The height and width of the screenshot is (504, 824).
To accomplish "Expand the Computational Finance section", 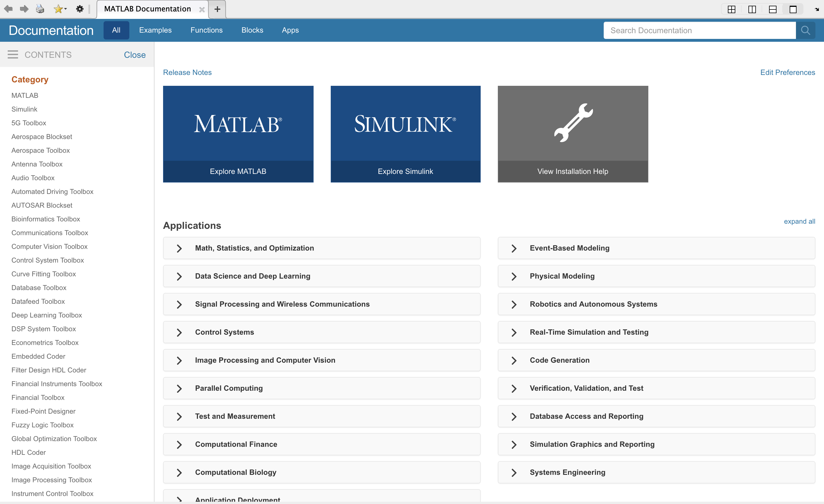I will click(322, 445).
